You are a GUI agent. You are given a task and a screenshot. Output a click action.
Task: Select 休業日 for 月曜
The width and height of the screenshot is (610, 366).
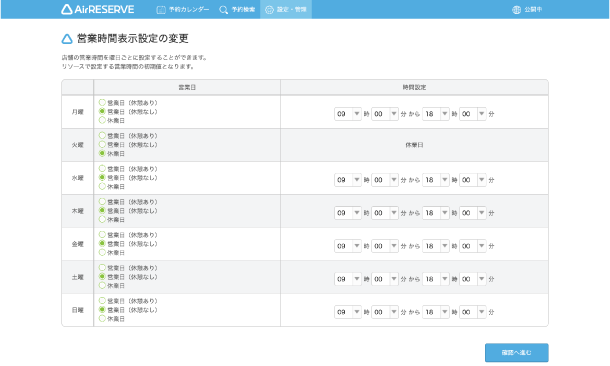pyautogui.click(x=102, y=120)
